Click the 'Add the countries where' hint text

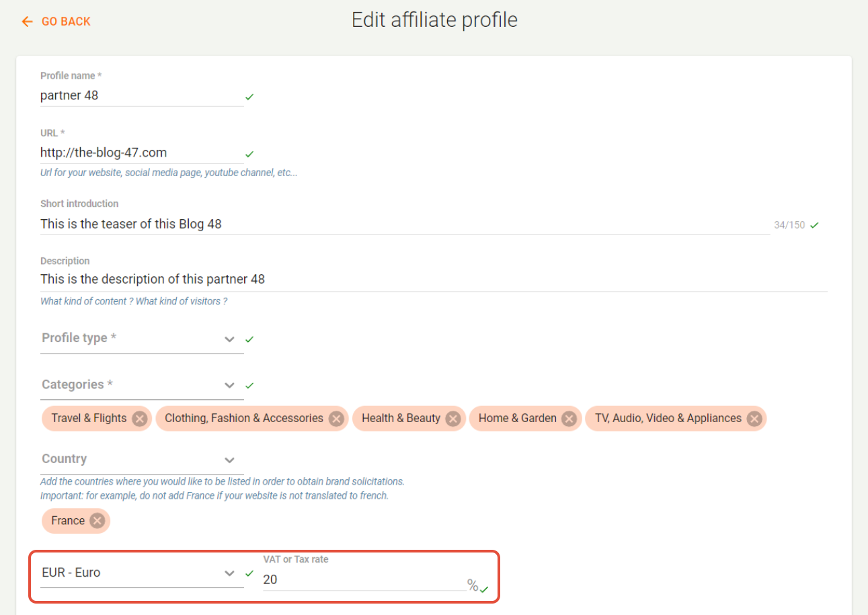223,482
